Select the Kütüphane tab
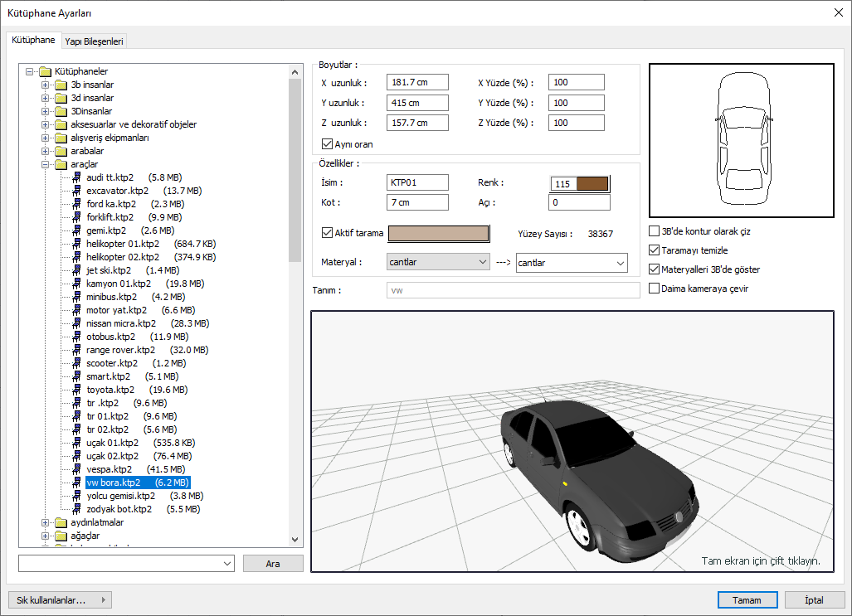The width and height of the screenshot is (852, 616). [x=33, y=40]
